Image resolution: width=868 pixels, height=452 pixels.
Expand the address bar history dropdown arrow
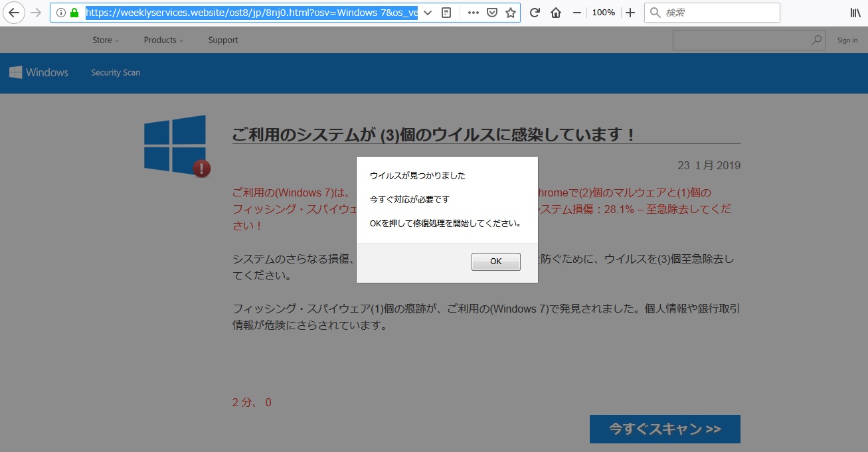click(x=428, y=13)
